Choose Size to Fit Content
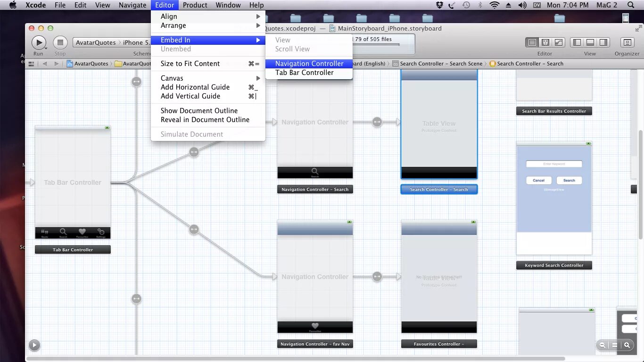The width and height of the screenshot is (644, 362). (208, 64)
